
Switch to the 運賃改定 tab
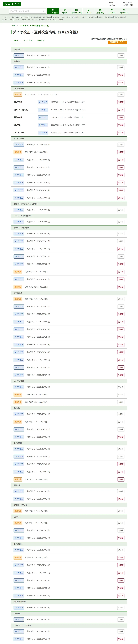(x=41, y=40)
